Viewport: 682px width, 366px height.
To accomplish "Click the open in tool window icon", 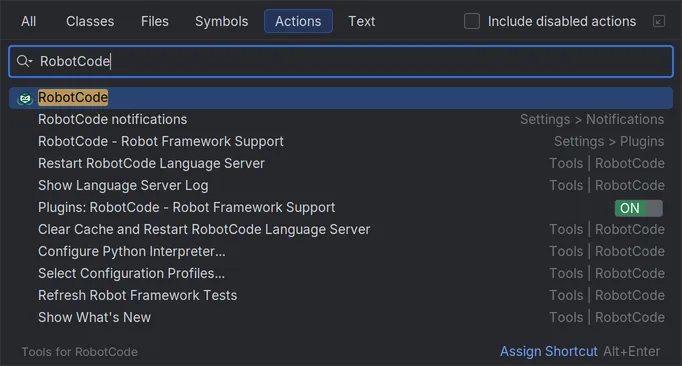I will point(659,21).
